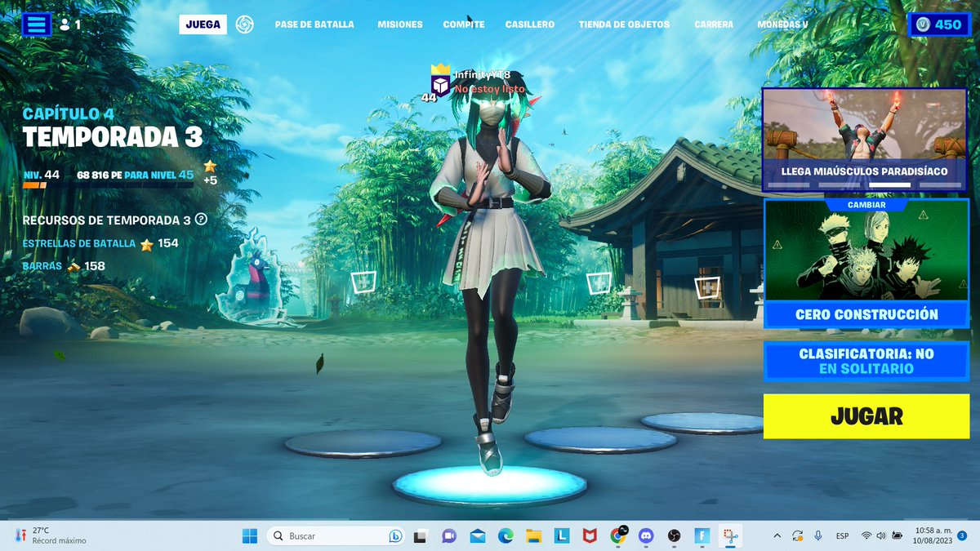Open the Windows Start menu
This screenshot has height=551, width=980.
pos(250,536)
